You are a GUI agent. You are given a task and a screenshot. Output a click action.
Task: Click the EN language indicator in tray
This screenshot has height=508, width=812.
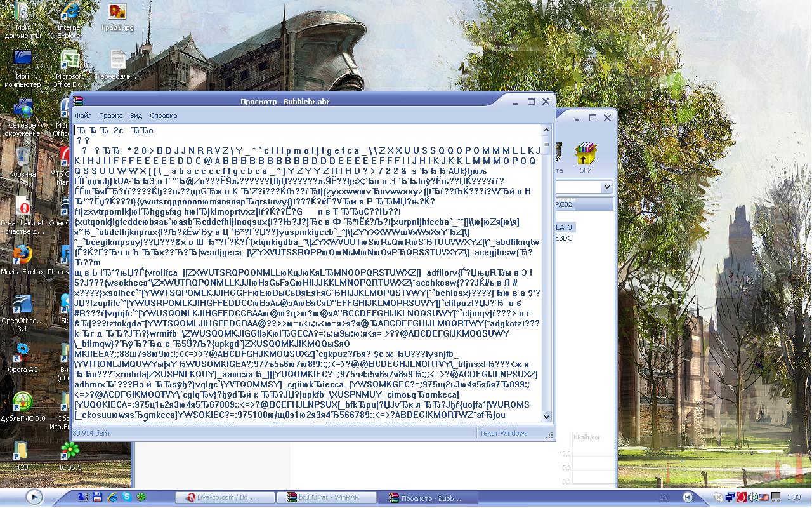(664, 498)
